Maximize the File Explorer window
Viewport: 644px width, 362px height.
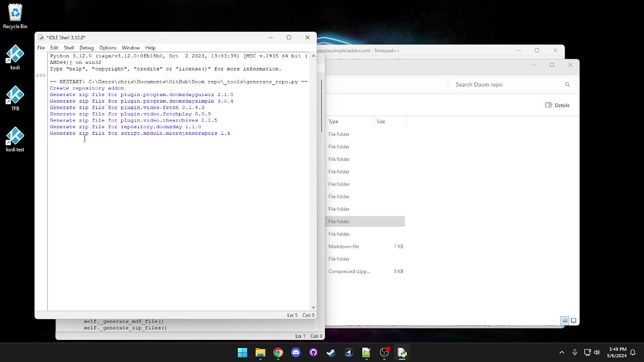click(552, 65)
